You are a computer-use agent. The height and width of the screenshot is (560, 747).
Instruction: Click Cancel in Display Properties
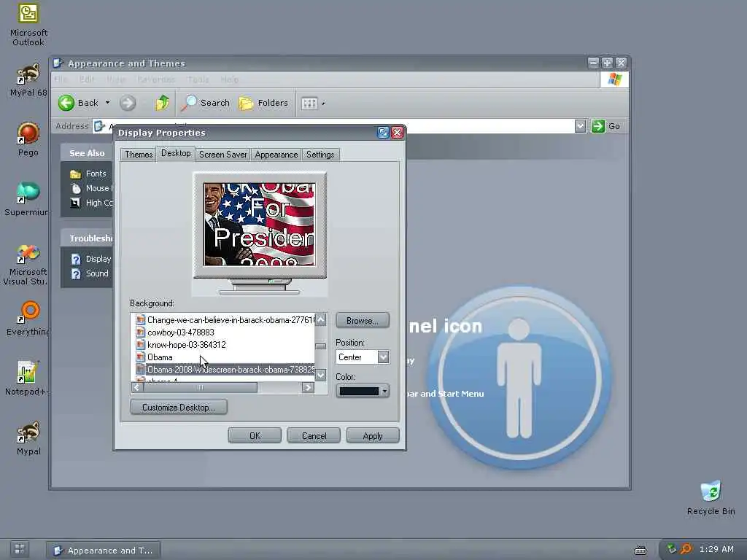(314, 436)
